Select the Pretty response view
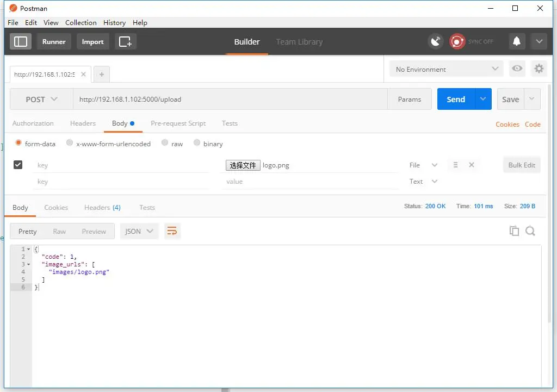 pyautogui.click(x=27, y=231)
